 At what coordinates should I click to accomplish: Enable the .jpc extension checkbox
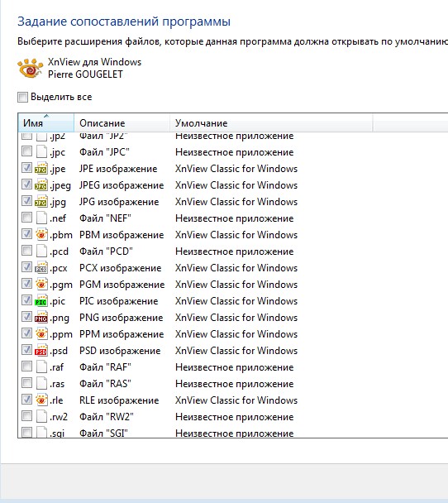point(26,151)
